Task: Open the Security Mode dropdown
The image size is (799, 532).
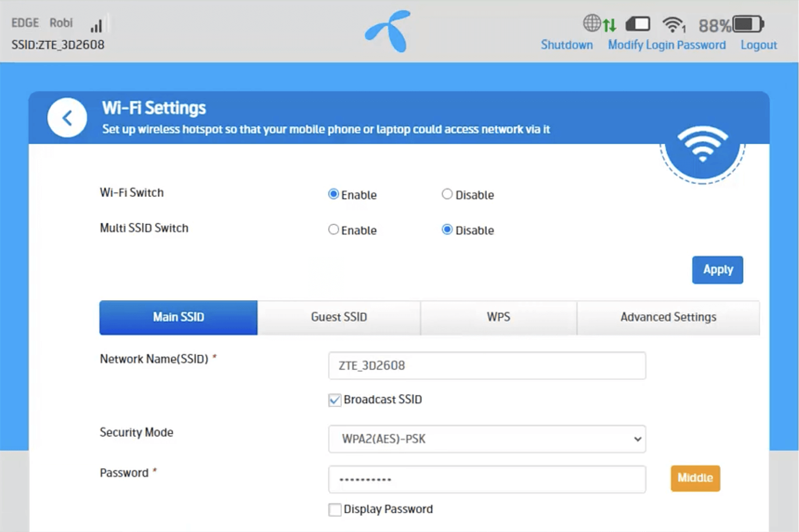Action: pyautogui.click(x=487, y=439)
